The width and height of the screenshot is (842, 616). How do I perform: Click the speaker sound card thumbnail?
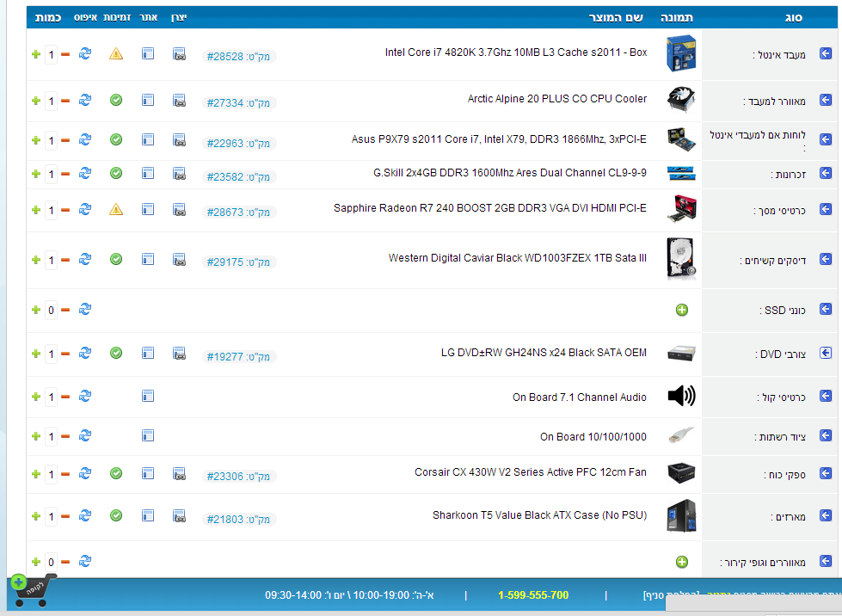coord(681,396)
